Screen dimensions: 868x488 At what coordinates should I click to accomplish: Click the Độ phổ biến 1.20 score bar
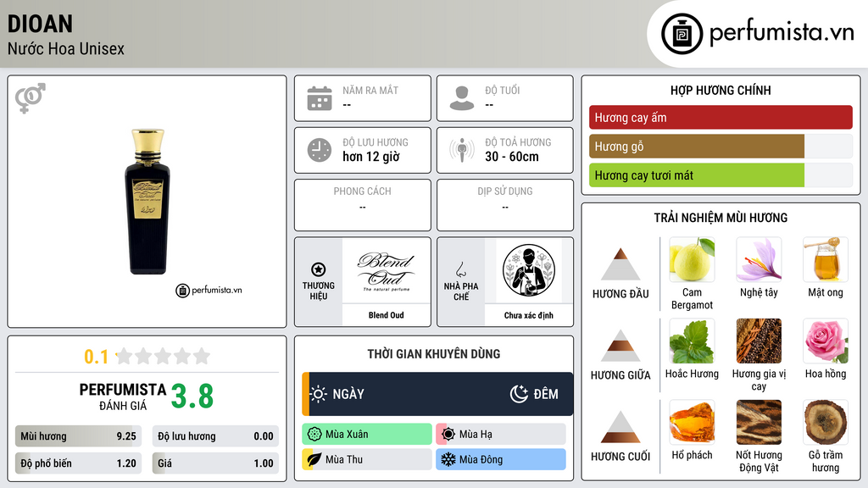(78, 463)
